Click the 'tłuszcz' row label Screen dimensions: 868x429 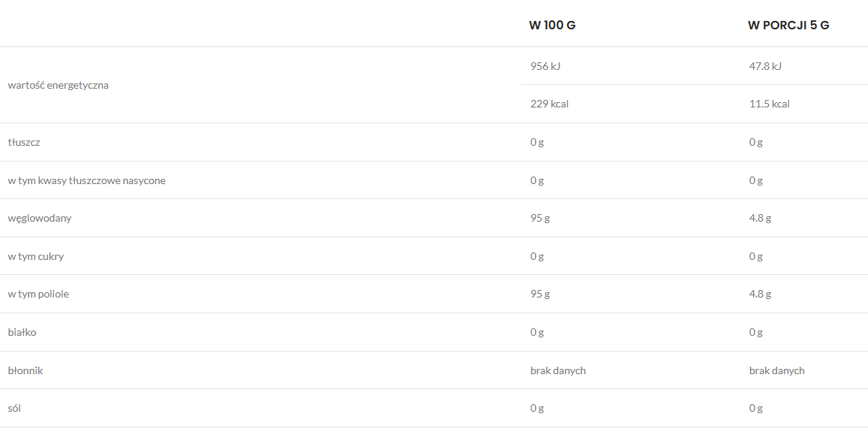pos(24,142)
